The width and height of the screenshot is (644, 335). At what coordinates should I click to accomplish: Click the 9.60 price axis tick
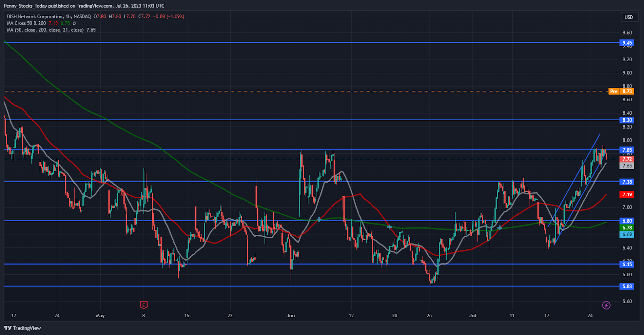(x=627, y=33)
